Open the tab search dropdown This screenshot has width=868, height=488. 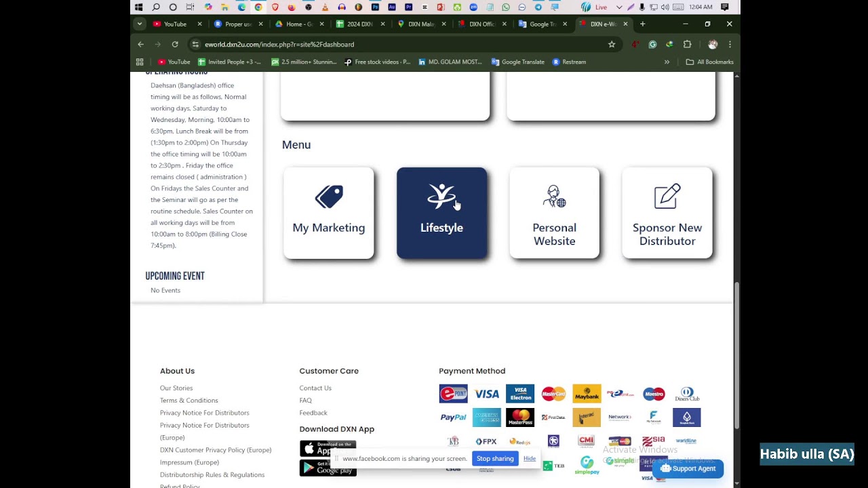pyautogui.click(x=139, y=24)
